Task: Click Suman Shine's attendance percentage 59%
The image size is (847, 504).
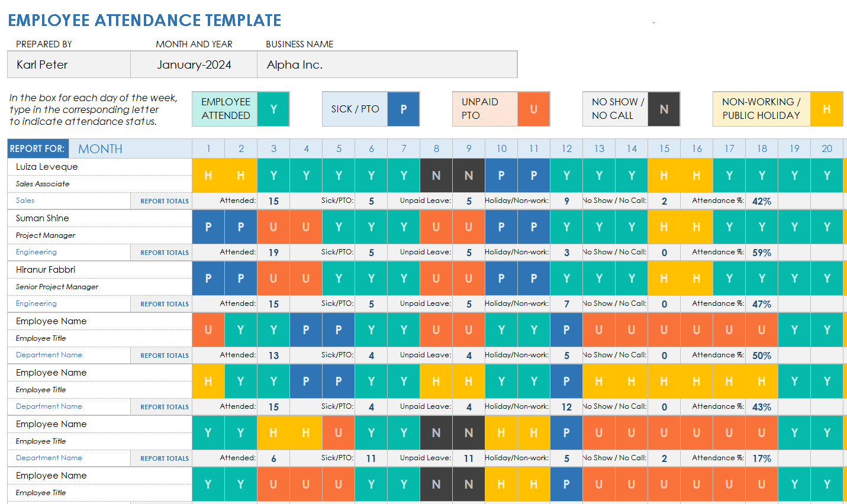Action: [762, 253]
